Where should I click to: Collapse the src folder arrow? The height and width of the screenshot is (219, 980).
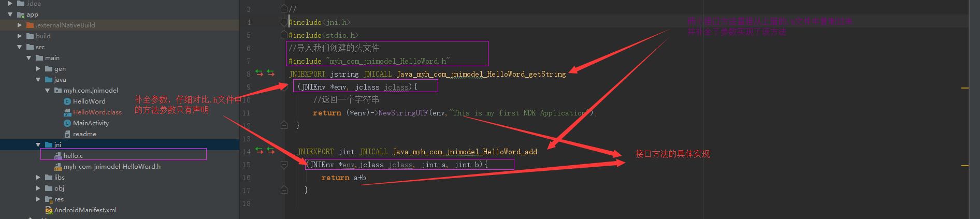point(19,47)
